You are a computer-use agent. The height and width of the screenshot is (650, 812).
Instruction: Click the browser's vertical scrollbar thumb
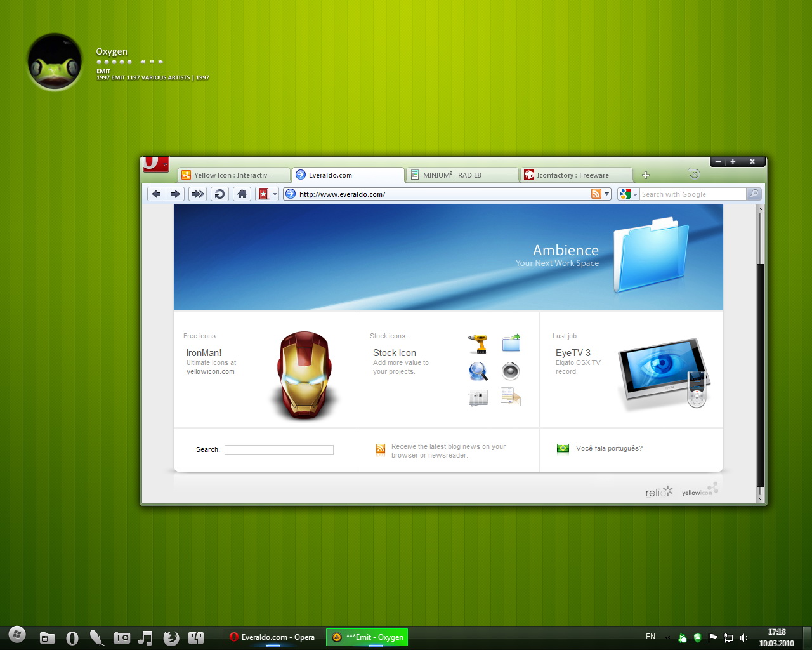click(760, 375)
